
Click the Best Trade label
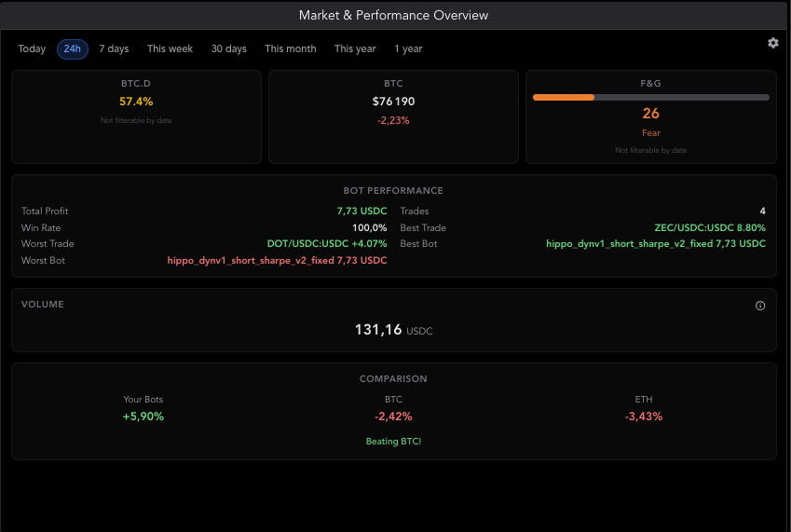coord(423,228)
